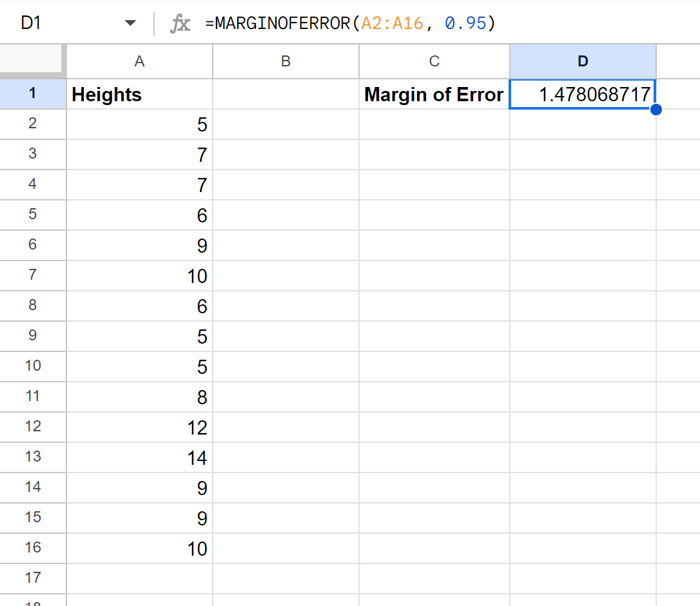Click cell A12 with value 12

tap(139, 427)
